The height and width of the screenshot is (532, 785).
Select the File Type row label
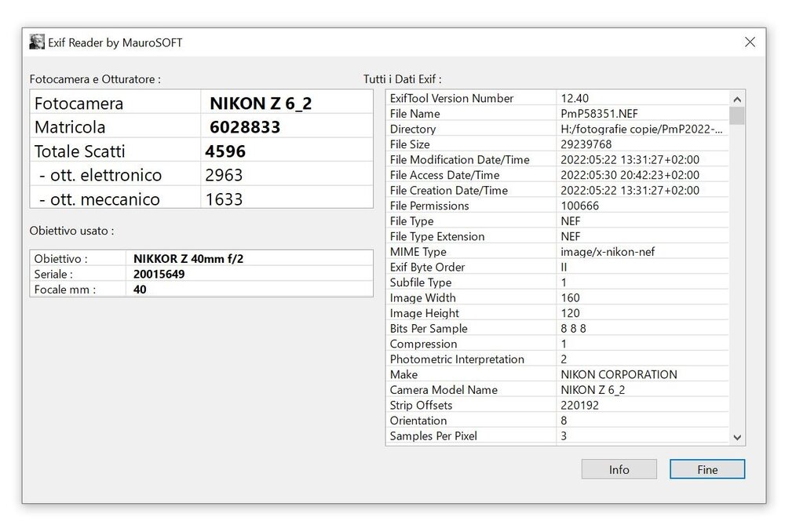point(412,221)
